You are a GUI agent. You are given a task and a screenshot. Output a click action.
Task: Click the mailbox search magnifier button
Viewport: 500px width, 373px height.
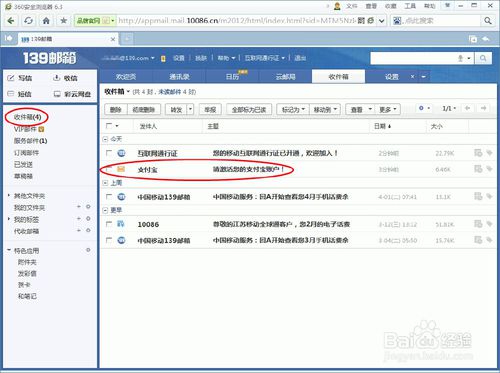pyautogui.click(x=483, y=58)
